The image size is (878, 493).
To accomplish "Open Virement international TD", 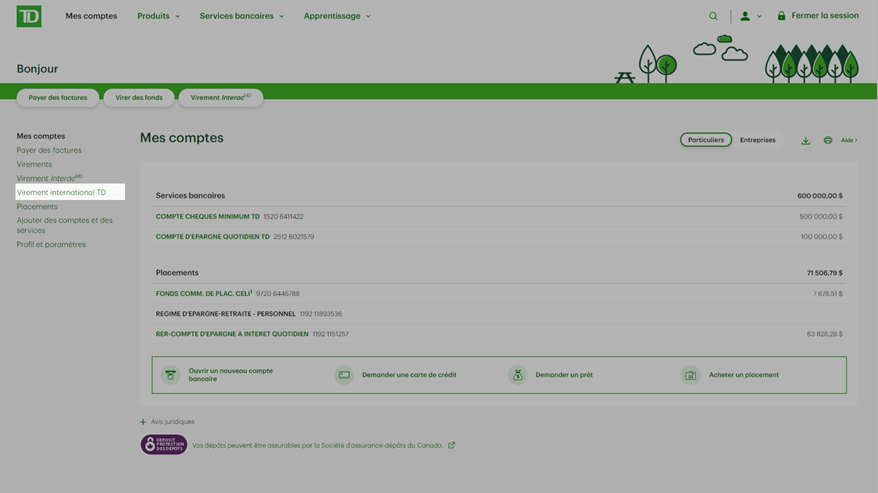I will coord(70,192).
